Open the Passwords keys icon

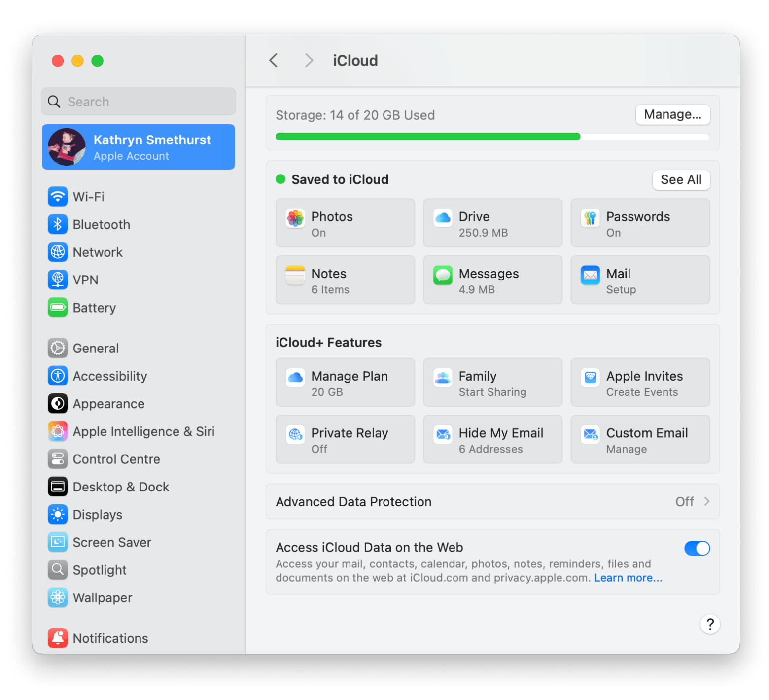pyautogui.click(x=590, y=218)
